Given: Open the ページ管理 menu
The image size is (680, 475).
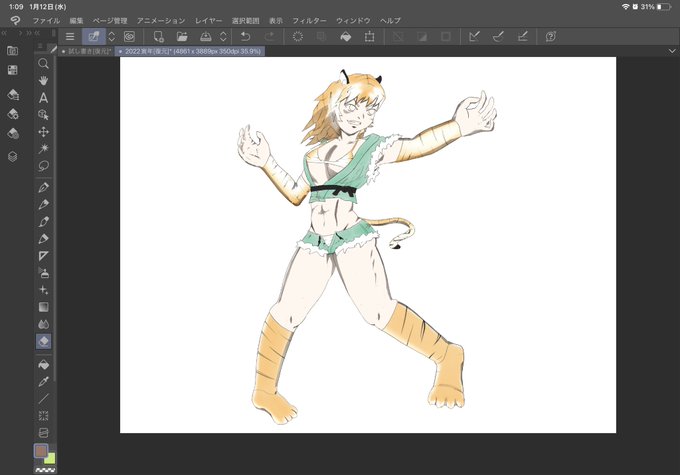Looking at the screenshot, I should 110,20.
